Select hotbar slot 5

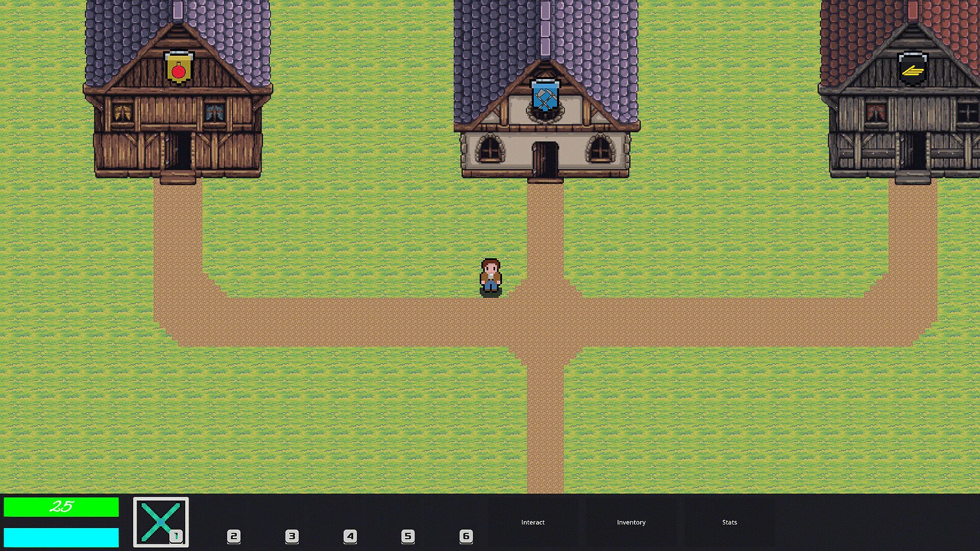408,536
